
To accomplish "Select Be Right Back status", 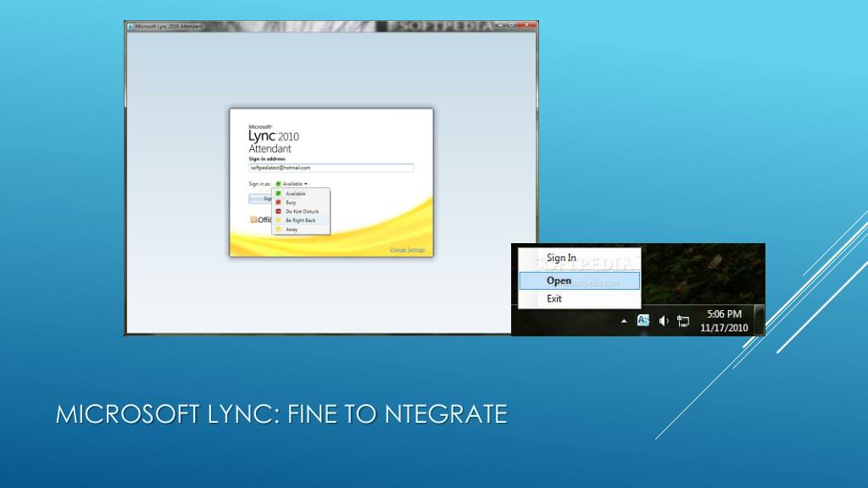I will [x=301, y=220].
